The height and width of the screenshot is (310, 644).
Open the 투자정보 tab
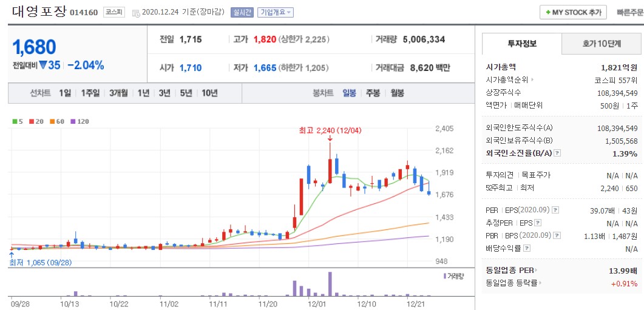tap(521, 44)
